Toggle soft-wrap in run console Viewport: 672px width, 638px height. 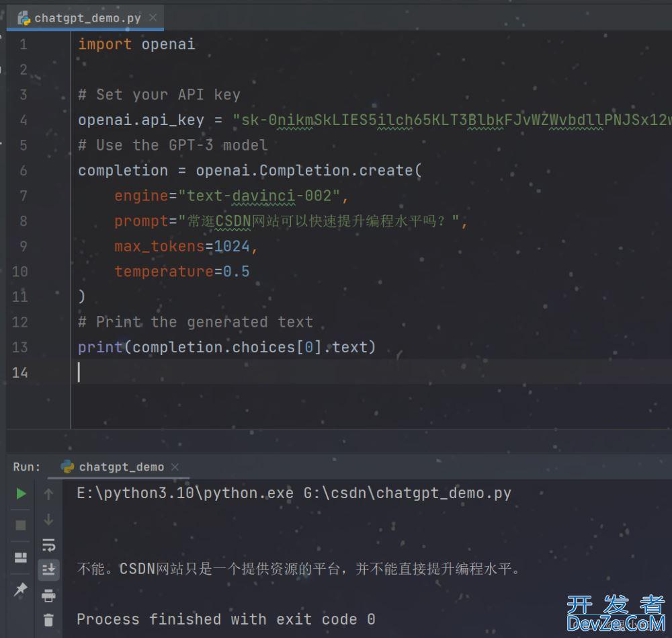48,545
